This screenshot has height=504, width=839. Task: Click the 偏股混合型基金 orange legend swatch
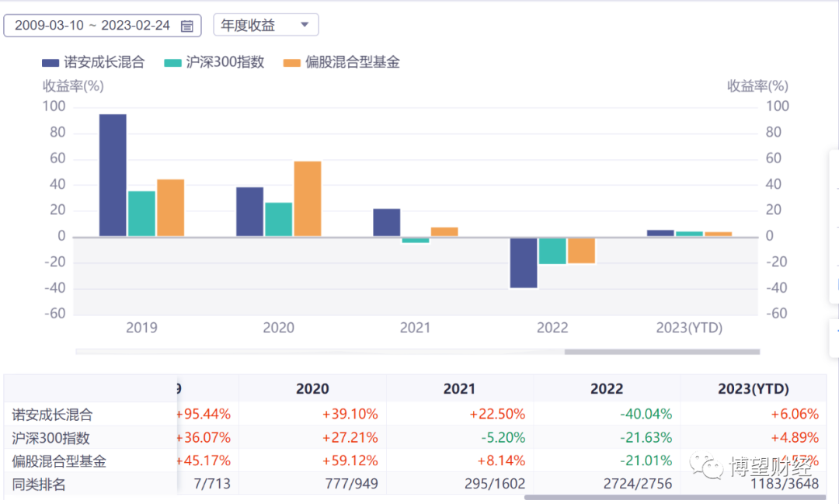pos(291,63)
